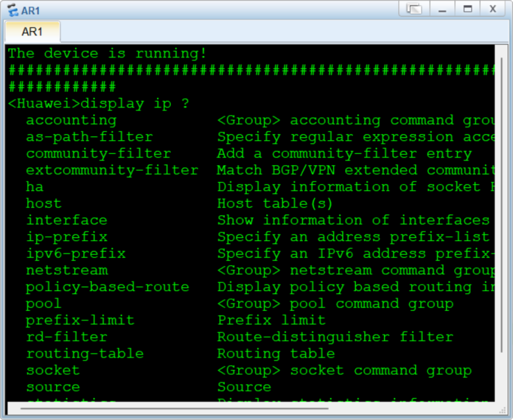
Task: Click 'Specify an address prefix-list' description
Action: point(353,237)
